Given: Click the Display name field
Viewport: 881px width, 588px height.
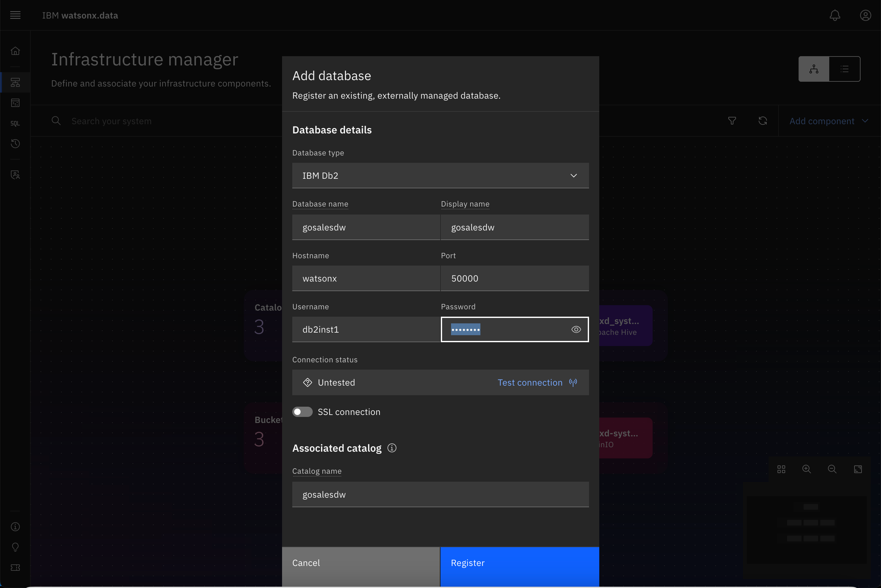Looking at the screenshot, I should point(515,227).
